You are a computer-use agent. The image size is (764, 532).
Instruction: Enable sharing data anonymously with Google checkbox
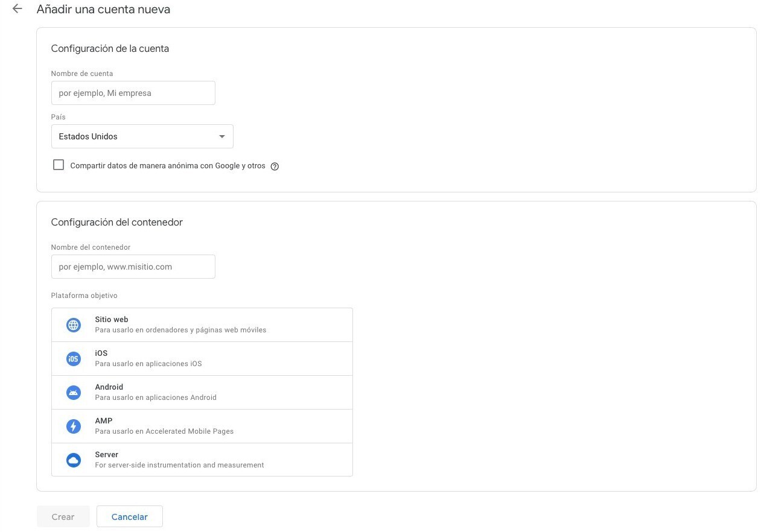point(59,165)
